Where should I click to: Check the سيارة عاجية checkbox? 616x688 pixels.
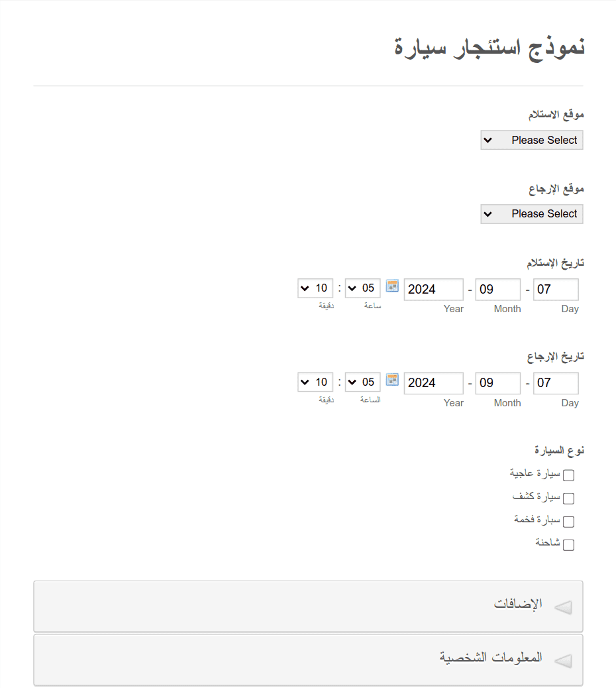point(568,475)
